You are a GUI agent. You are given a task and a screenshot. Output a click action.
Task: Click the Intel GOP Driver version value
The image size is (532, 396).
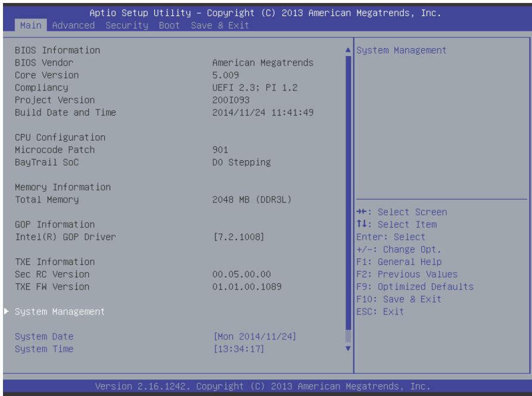239,236
